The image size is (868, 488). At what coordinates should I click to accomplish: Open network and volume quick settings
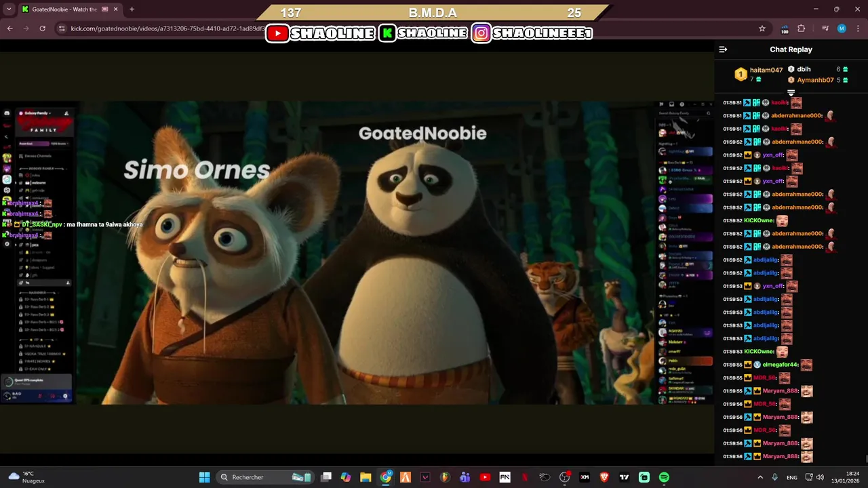[816, 477]
